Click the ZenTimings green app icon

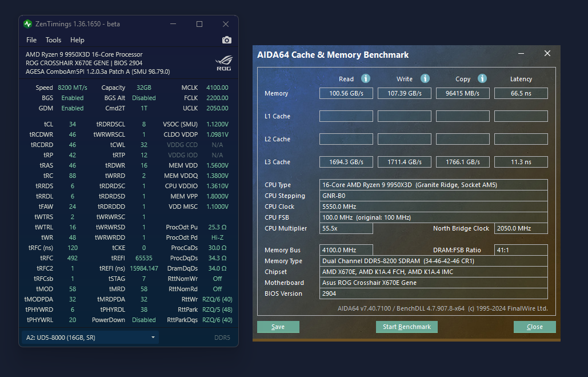[28, 24]
